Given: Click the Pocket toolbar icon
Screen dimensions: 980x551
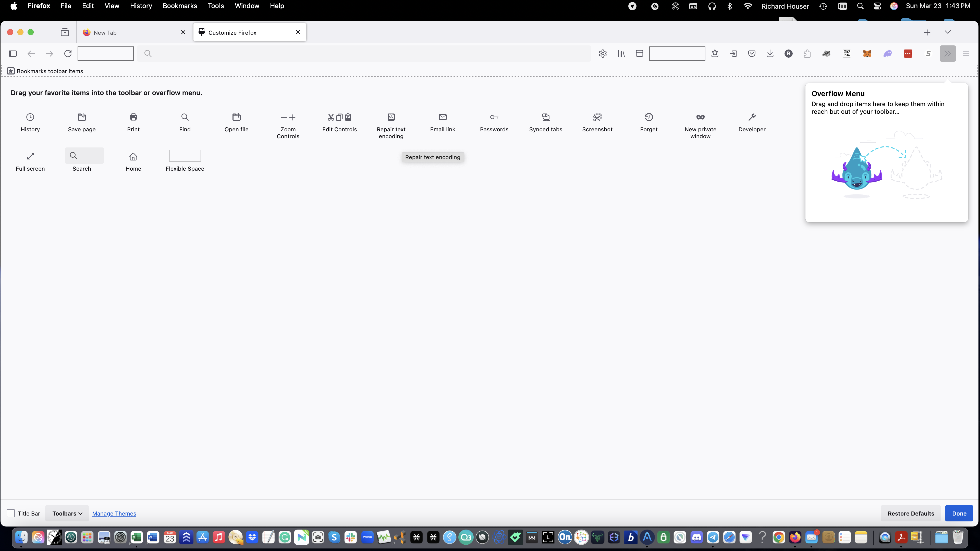Looking at the screenshot, I should click(752, 54).
